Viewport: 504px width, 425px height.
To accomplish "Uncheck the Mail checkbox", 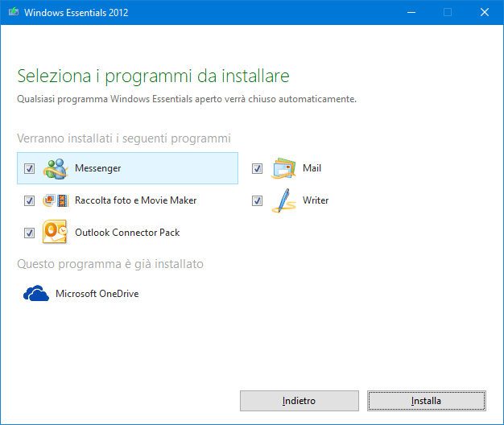I will 258,169.
